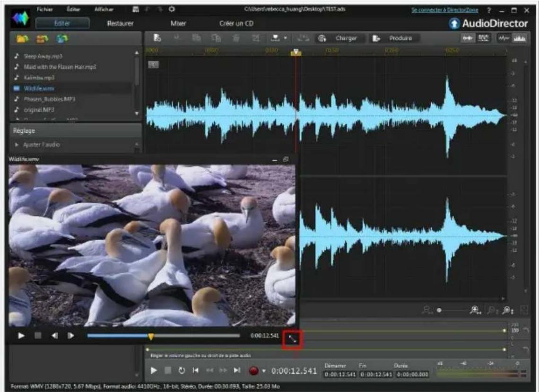Click the Produire button

pyautogui.click(x=400, y=38)
